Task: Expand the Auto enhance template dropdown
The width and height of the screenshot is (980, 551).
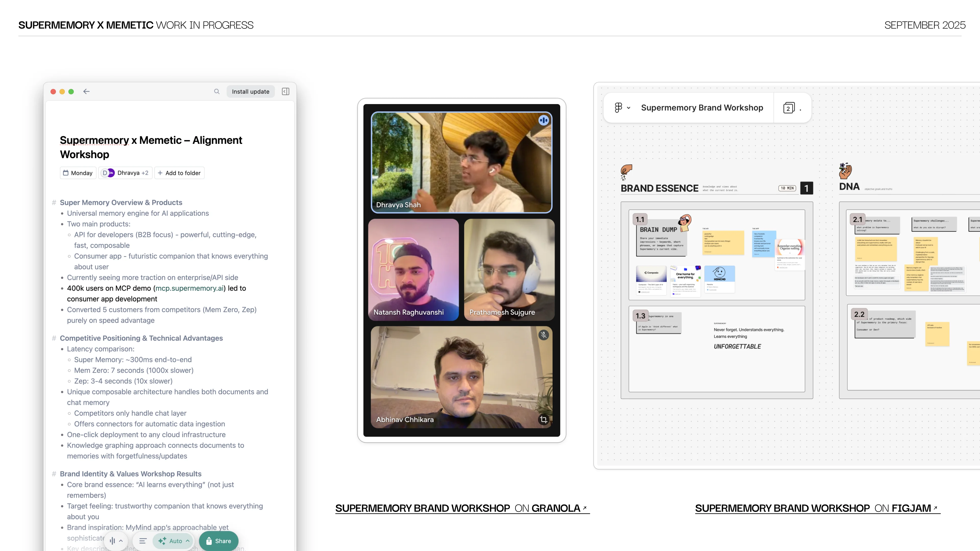Action: [174, 541]
